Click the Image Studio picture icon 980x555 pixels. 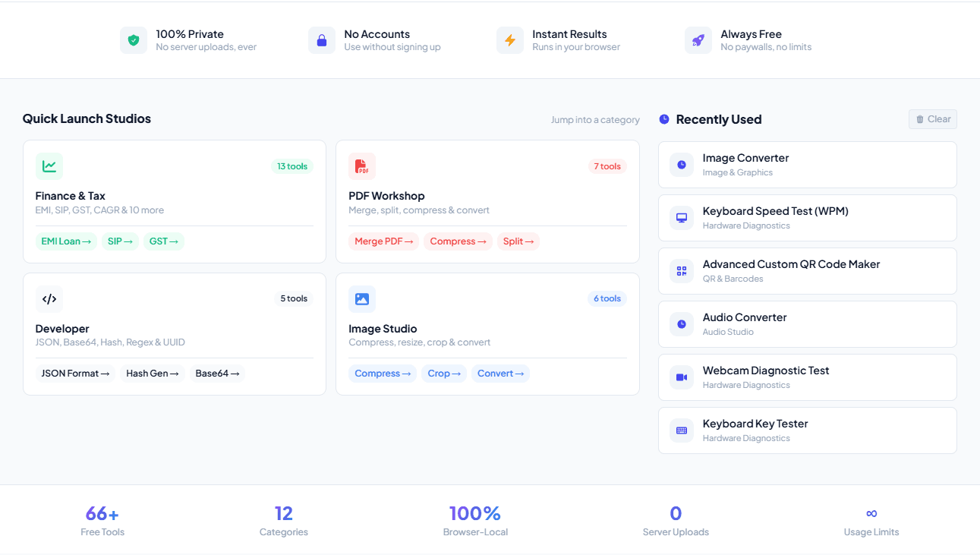pos(362,299)
